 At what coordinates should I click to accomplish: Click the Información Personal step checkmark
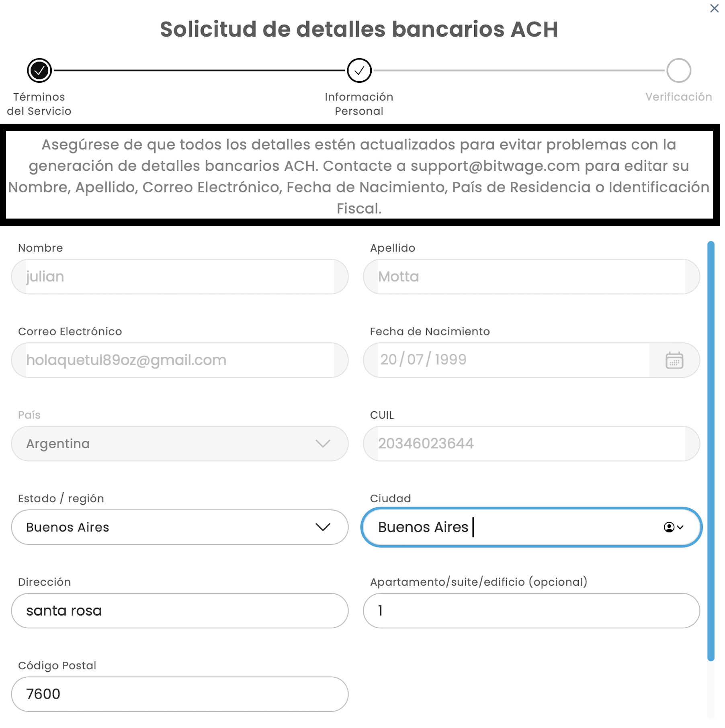[359, 71]
